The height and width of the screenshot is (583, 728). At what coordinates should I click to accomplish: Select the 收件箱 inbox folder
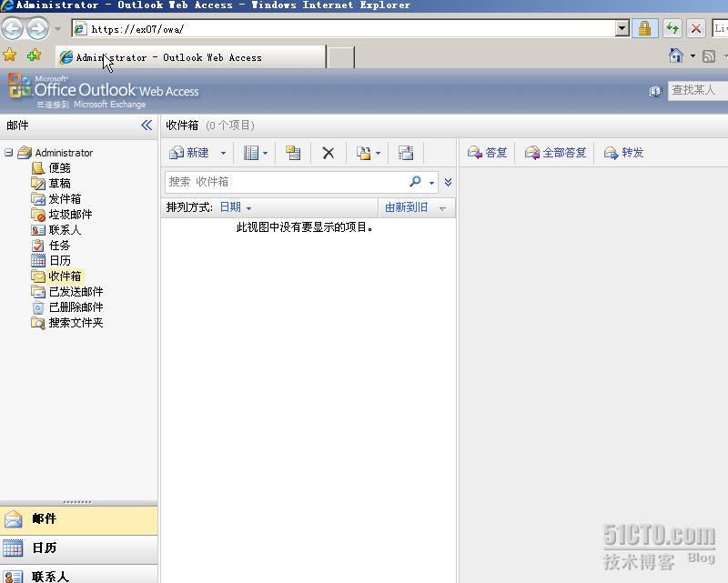point(65,276)
